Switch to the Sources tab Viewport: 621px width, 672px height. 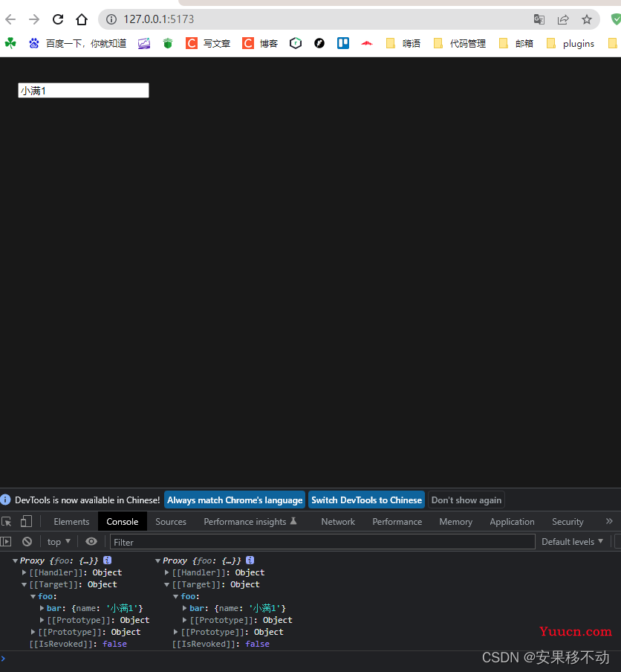[x=171, y=522]
